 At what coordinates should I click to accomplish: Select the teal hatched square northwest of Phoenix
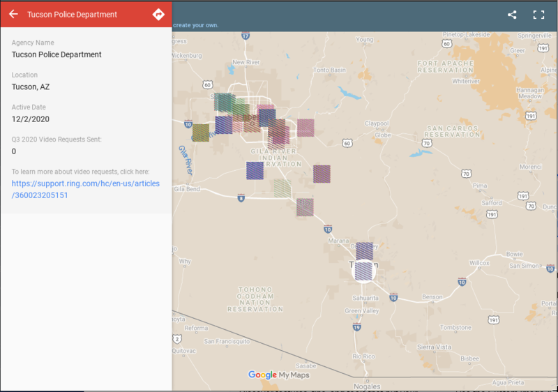(x=223, y=102)
